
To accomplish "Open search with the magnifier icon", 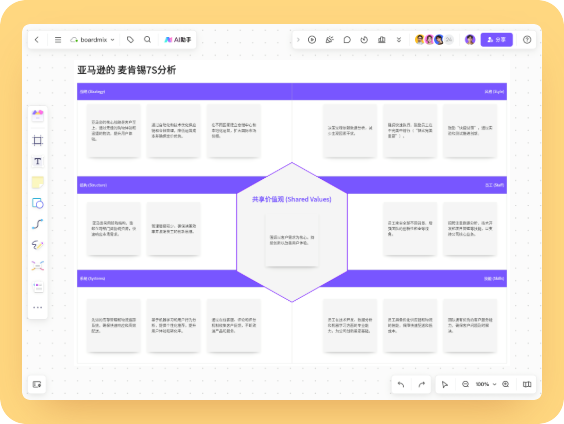I will pyautogui.click(x=147, y=40).
